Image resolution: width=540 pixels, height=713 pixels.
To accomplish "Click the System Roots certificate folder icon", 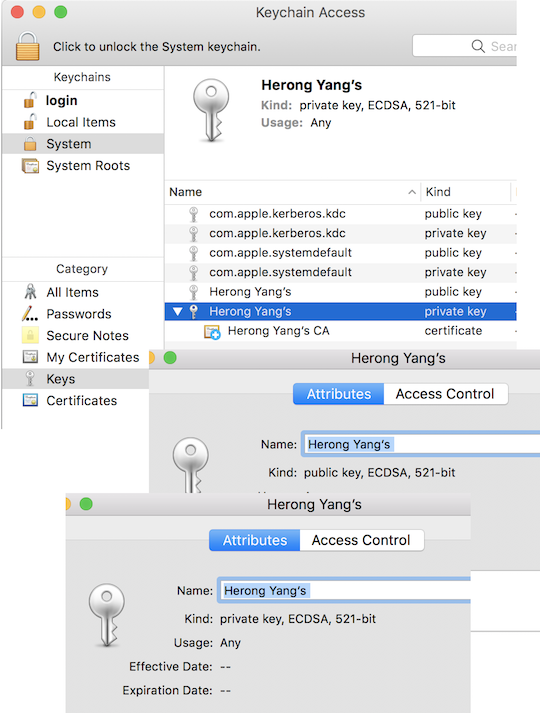I will pyautogui.click(x=30, y=166).
